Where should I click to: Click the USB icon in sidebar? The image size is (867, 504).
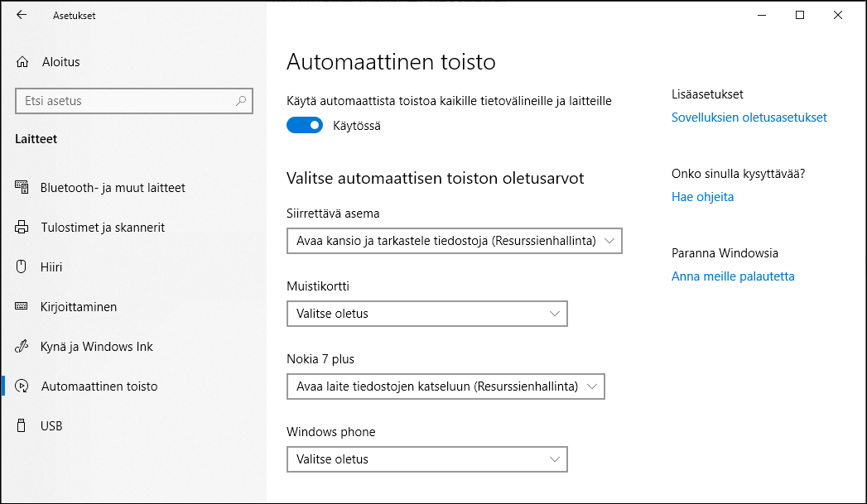click(22, 426)
